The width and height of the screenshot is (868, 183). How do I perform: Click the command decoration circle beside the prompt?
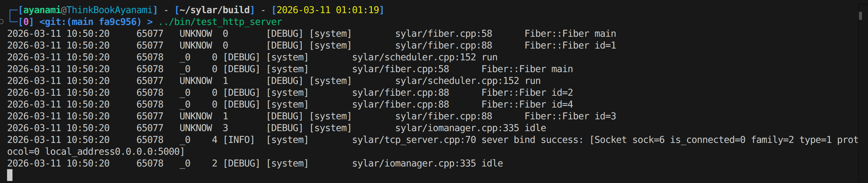(2, 22)
